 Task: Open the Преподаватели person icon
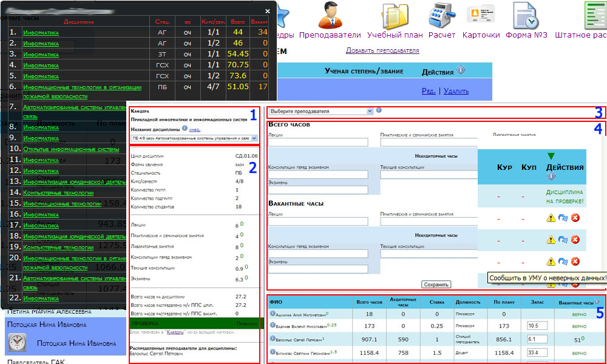point(330,15)
